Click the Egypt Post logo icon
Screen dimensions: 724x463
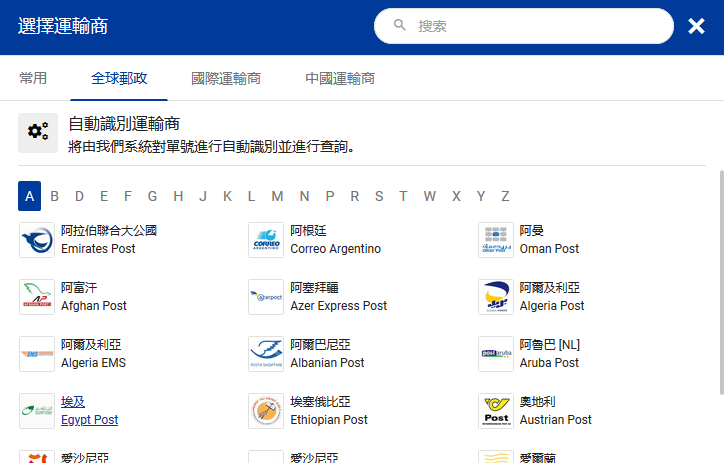37,411
